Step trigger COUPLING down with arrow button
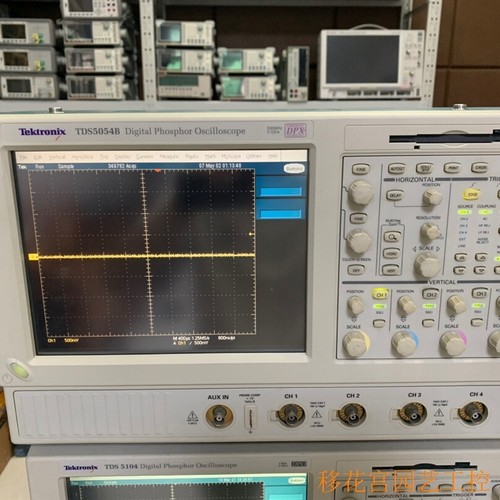500x500 pixels. click(x=480, y=270)
